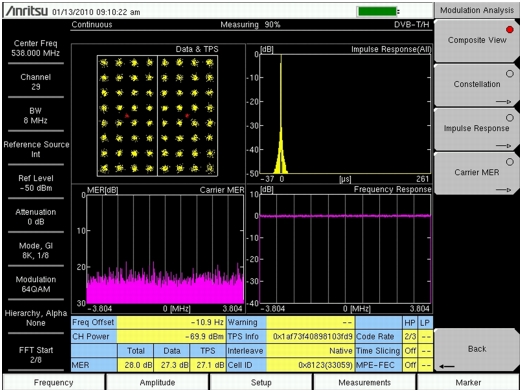521x391 pixels.
Task: Open the Frequency menu
Action: 53,382
